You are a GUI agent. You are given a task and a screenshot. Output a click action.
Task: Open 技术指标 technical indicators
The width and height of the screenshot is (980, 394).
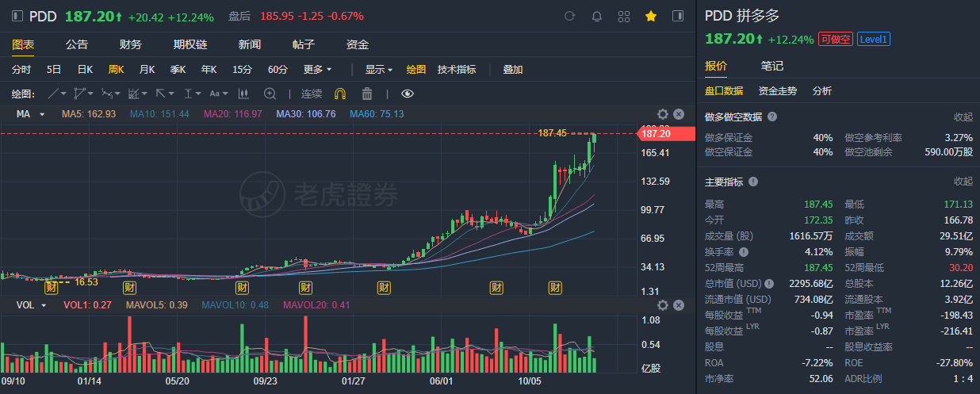[457, 69]
